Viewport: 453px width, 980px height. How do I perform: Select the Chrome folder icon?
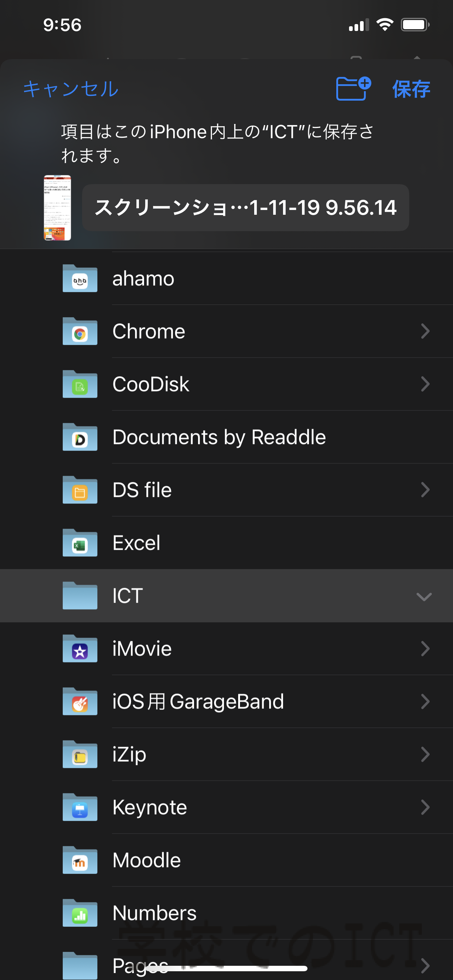pyautogui.click(x=80, y=331)
